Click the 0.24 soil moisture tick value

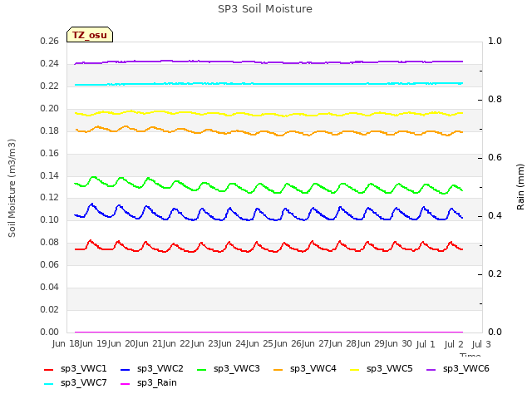[x=50, y=64]
